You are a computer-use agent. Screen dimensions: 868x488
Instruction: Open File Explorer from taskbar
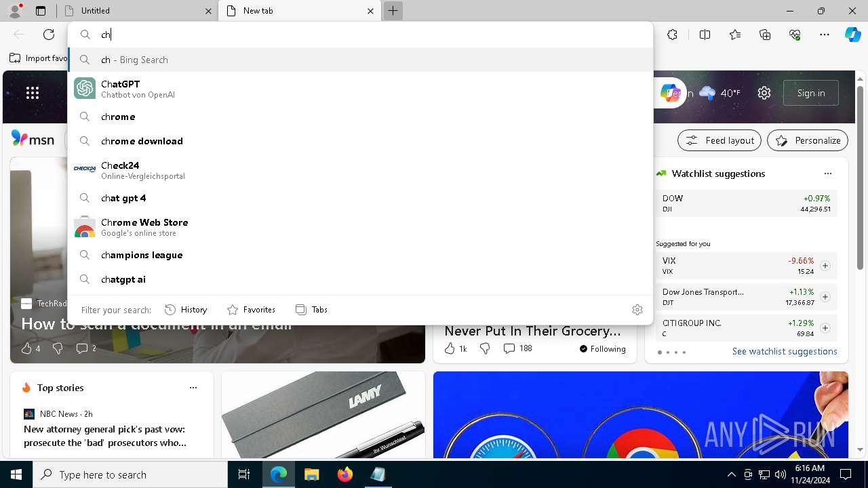tap(311, 474)
